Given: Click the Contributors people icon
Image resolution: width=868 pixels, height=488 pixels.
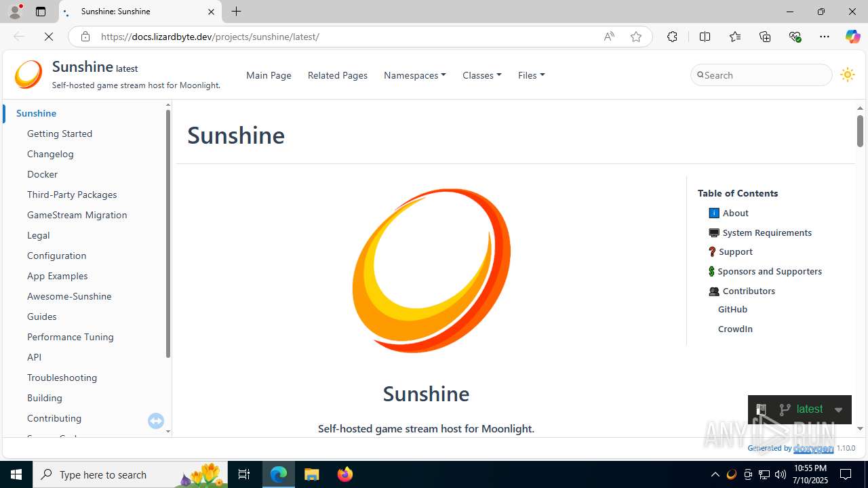Looking at the screenshot, I should (714, 291).
